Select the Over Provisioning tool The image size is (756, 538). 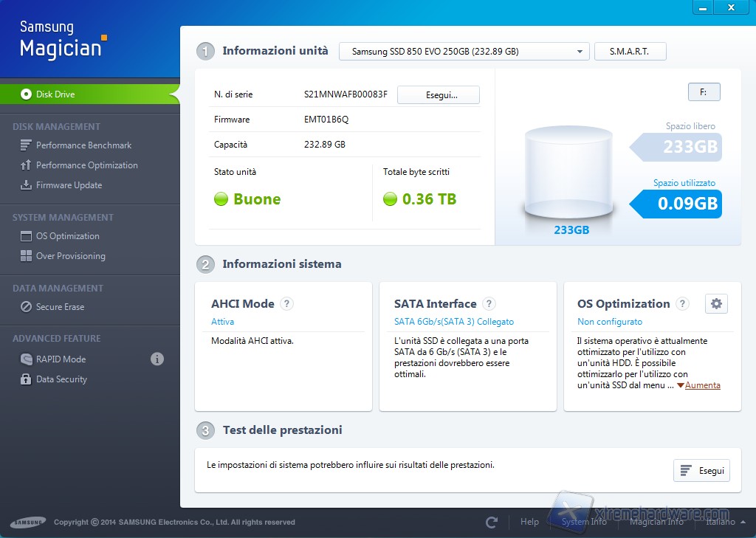click(72, 256)
